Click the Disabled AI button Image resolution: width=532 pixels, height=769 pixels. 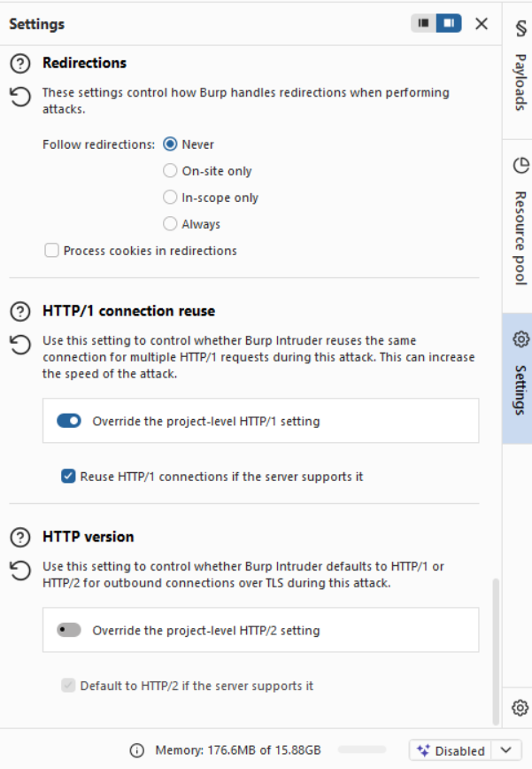451,750
